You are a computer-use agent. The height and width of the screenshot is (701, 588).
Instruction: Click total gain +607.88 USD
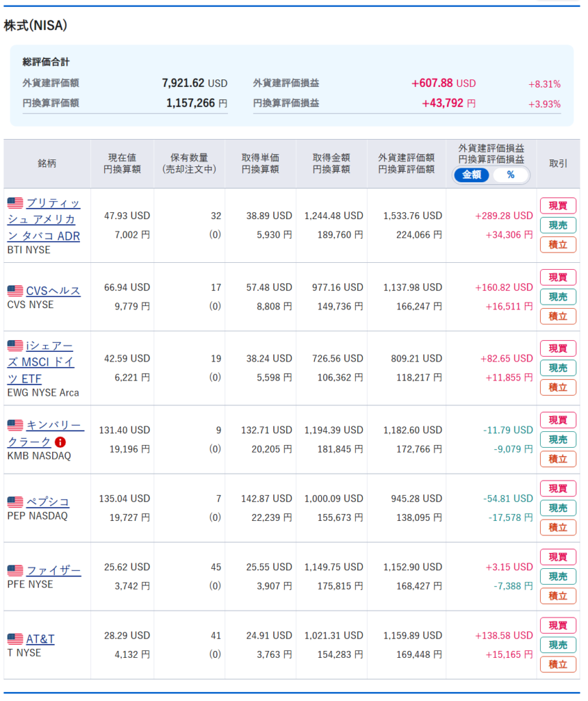click(444, 83)
